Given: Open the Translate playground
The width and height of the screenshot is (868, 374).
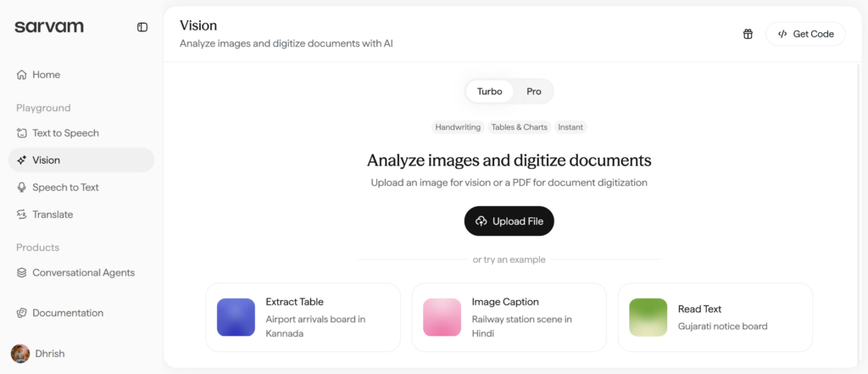Looking at the screenshot, I should [x=53, y=215].
